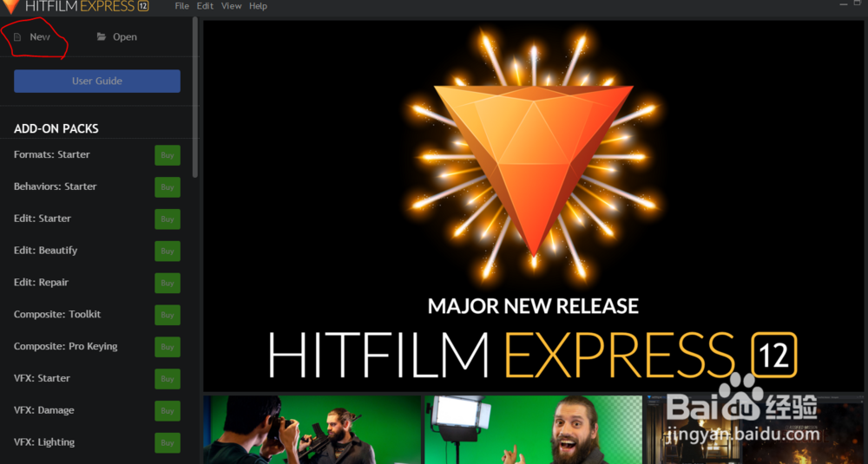
Task: Buy the Composite: Pro Keying pack
Action: (168, 347)
